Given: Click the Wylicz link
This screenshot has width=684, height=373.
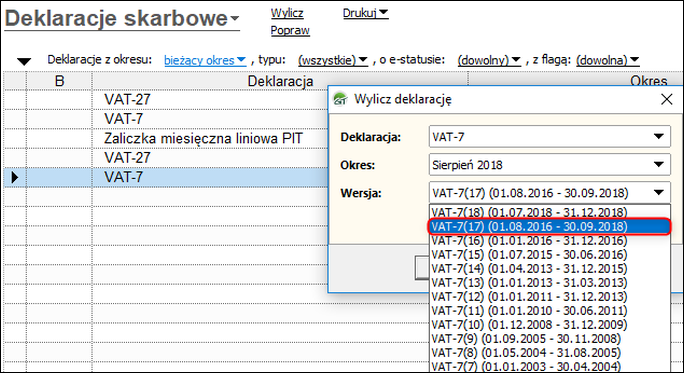Looking at the screenshot, I should tap(287, 13).
